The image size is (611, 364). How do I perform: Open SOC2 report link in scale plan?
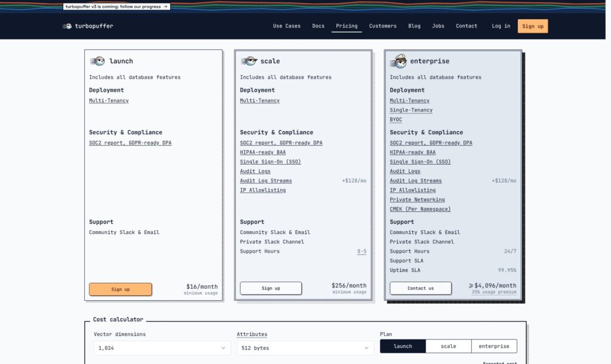[281, 143]
